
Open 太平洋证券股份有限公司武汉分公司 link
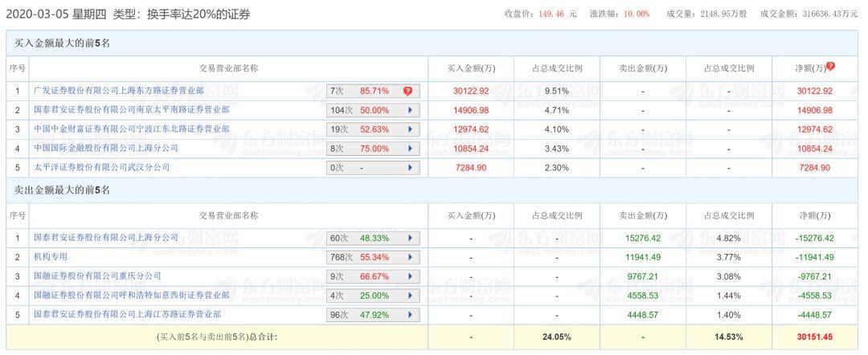tap(101, 167)
